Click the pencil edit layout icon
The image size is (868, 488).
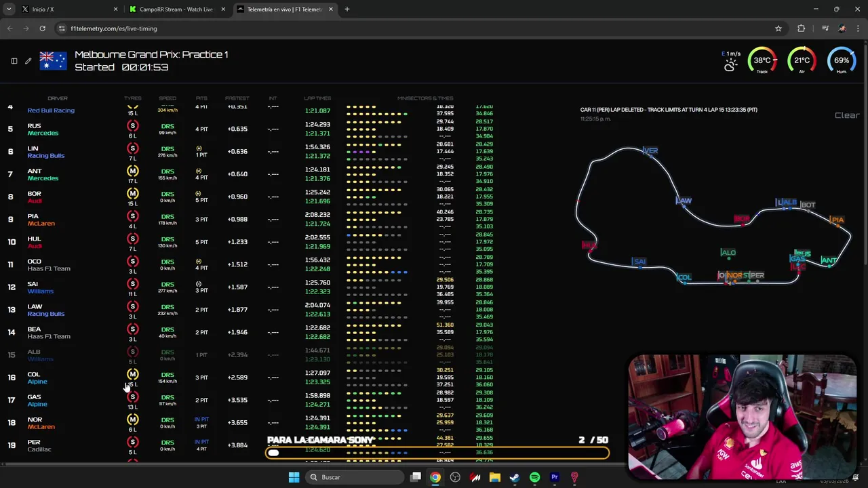point(28,61)
